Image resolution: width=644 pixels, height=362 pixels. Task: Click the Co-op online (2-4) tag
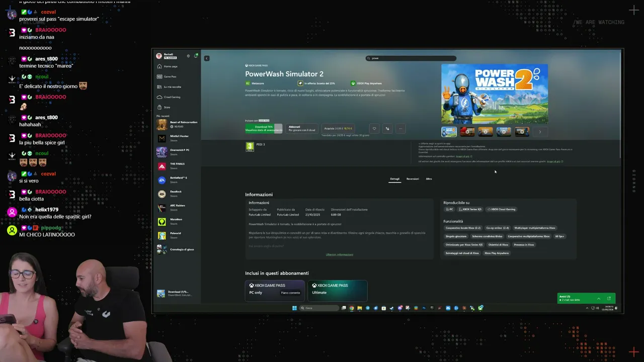497,228
